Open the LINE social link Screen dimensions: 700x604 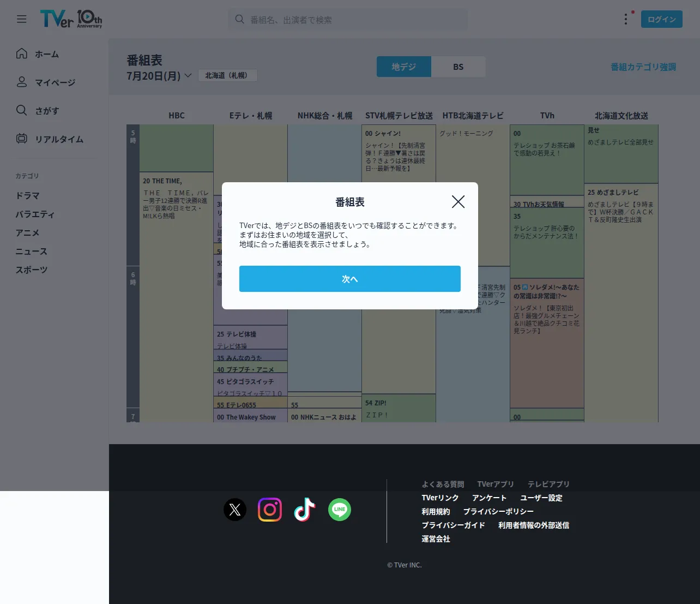pyautogui.click(x=340, y=510)
